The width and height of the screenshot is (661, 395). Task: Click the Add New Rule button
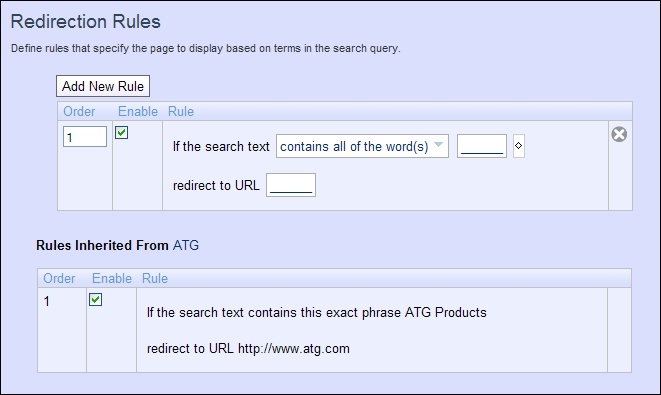103,86
